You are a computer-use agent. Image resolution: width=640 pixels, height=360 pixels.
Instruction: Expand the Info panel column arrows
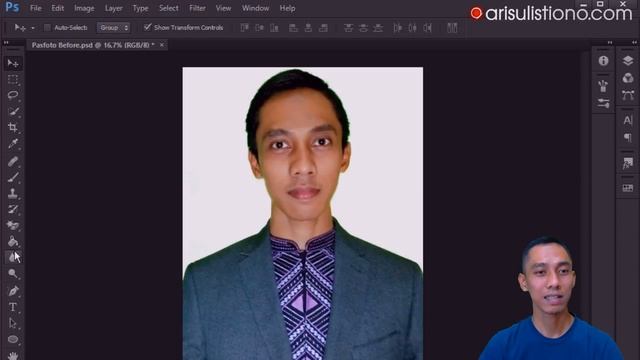pyautogui.click(x=610, y=42)
